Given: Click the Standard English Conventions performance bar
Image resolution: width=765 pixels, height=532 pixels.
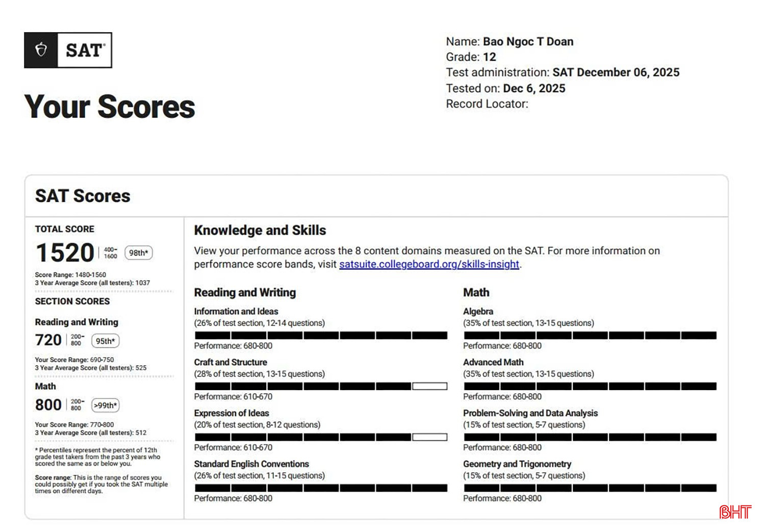Looking at the screenshot, I should (x=321, y=488).
